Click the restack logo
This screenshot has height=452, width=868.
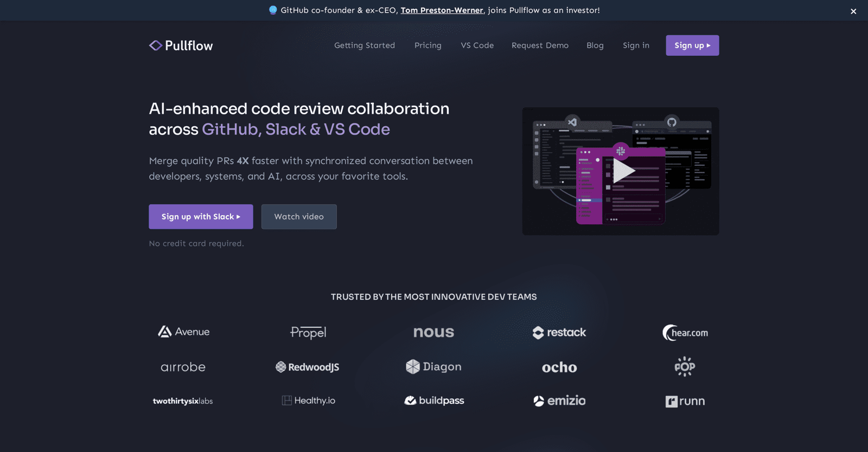coord(559,332)
